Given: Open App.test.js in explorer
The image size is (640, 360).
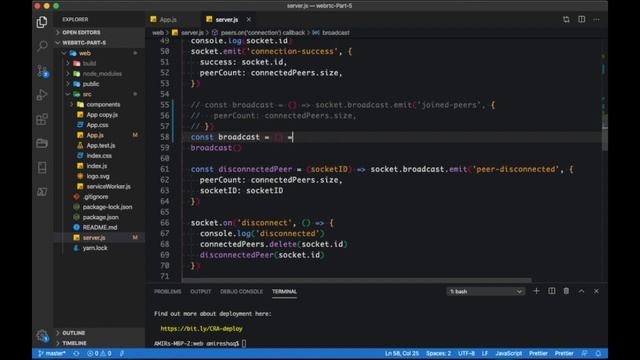Looking at the screenshot, I should pyautogui.click(x=100, y=145).
